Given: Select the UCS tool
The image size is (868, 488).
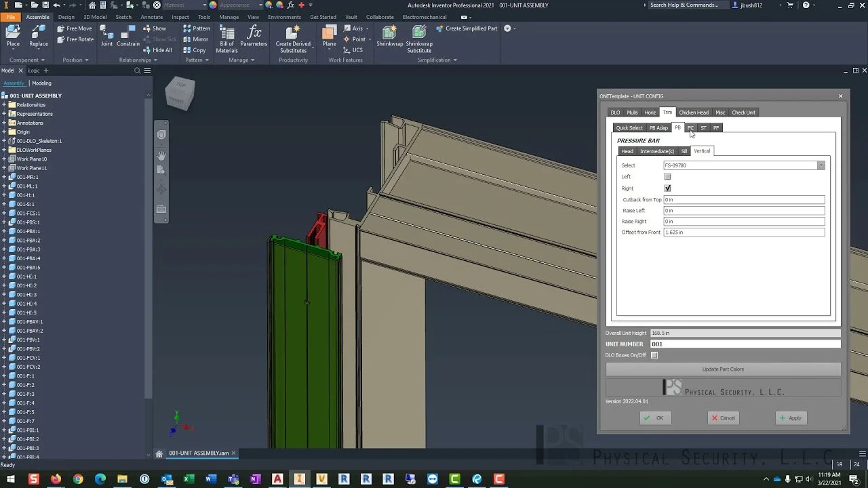Looking at the screenshot, I should [353, 50].
